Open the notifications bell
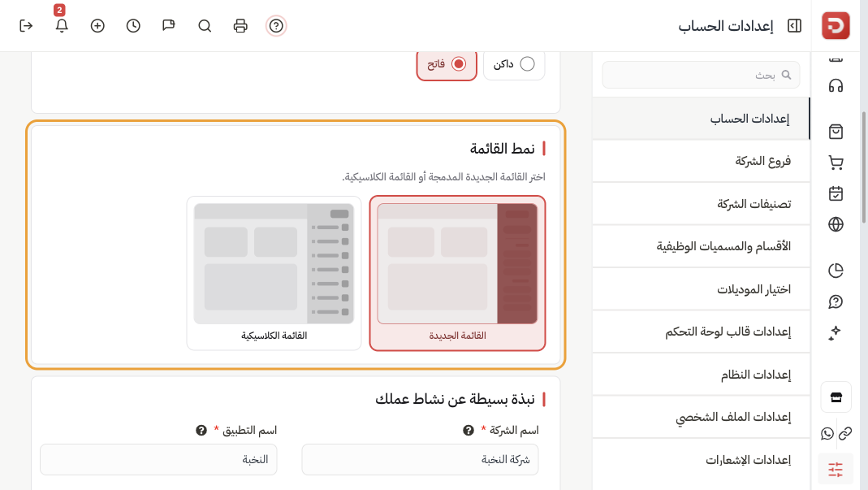The height and width of the screenshot is (490, 868). coord(62,26)
